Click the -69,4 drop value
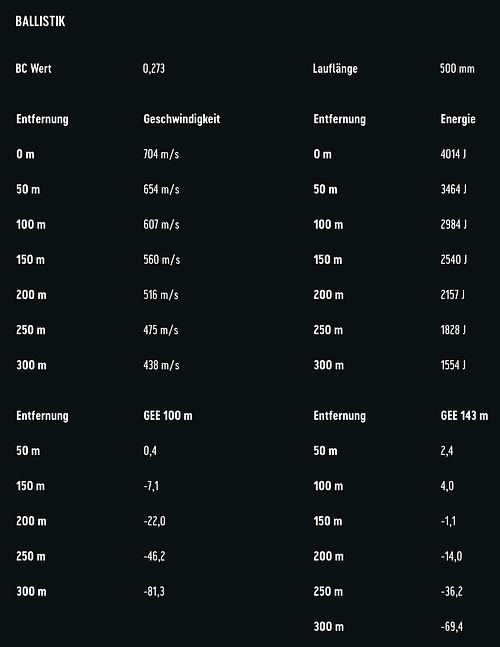The image size is (500, 647). 451,627
